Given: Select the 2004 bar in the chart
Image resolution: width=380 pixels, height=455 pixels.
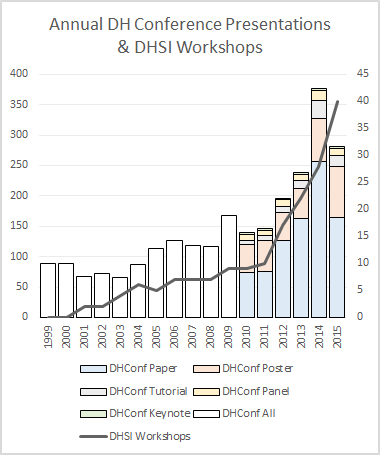Looking at the screenshot, I should tap(138, 291).
